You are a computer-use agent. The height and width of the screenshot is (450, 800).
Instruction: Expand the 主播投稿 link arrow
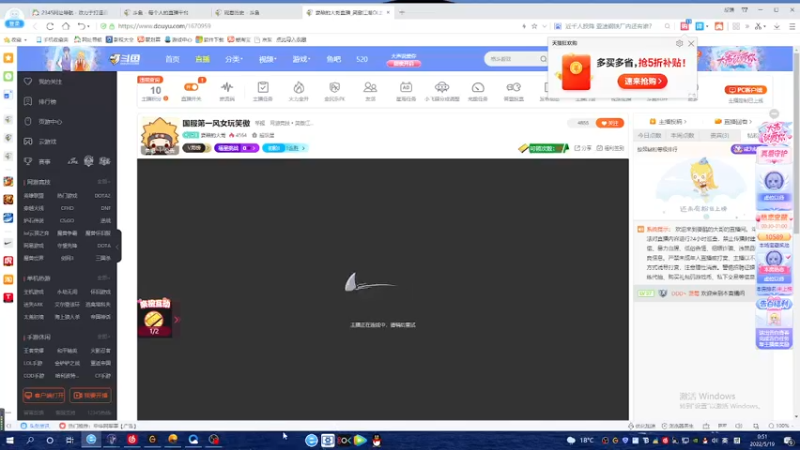click(685, 122)
